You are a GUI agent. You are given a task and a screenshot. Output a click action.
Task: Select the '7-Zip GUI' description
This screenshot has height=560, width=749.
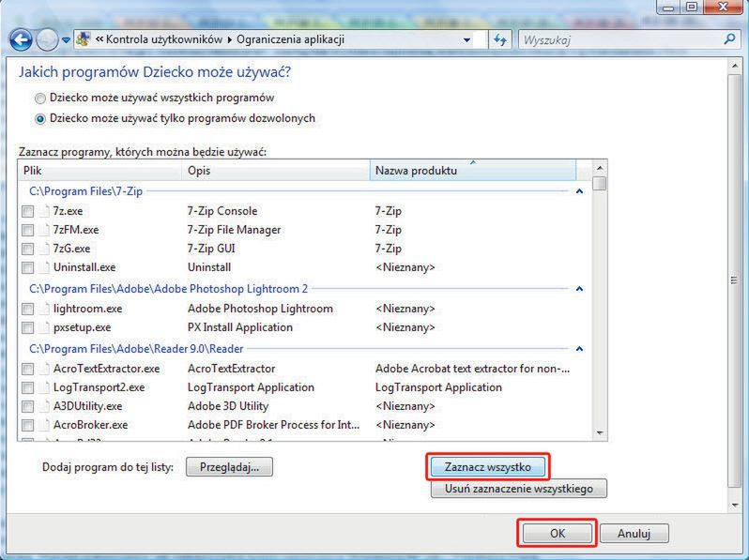coord(211,249)
